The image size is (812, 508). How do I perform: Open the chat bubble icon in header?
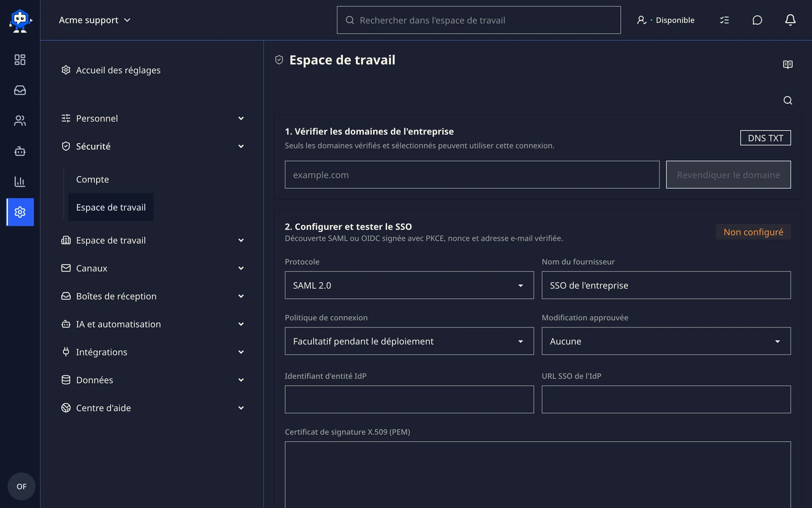point(757,20)
